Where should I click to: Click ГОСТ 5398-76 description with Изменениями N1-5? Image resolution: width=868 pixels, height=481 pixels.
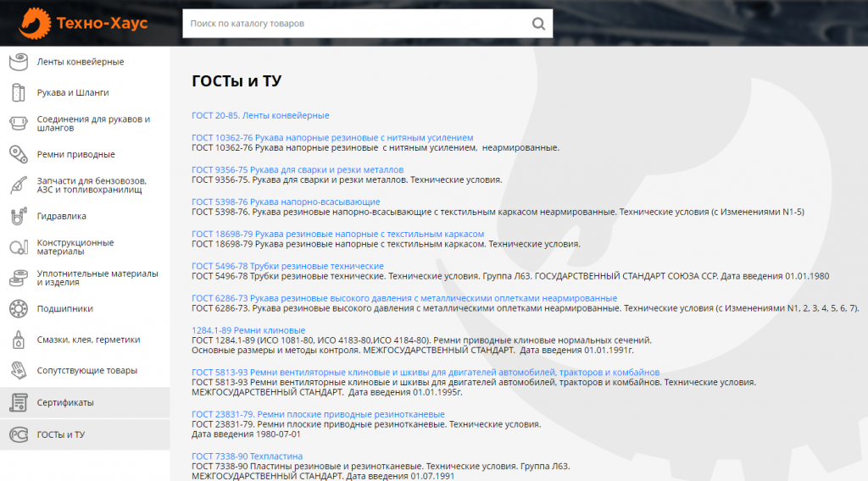(498, 212)
